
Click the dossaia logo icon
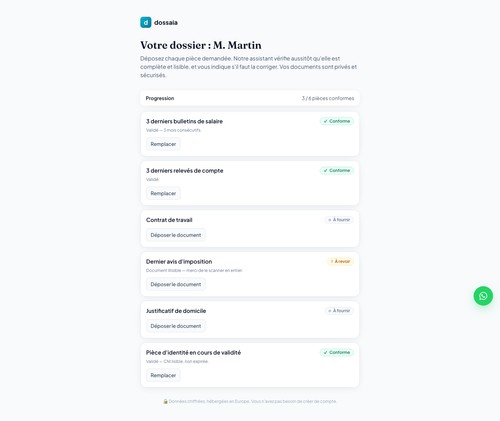(146, 22)
